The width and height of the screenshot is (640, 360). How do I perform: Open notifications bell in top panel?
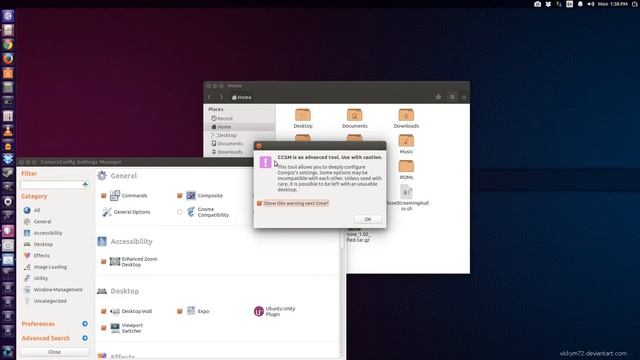click(x=580, y=4)
